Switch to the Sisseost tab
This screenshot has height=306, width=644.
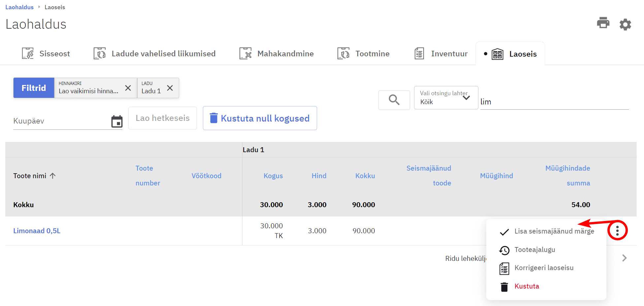click(x=46, y=54)
